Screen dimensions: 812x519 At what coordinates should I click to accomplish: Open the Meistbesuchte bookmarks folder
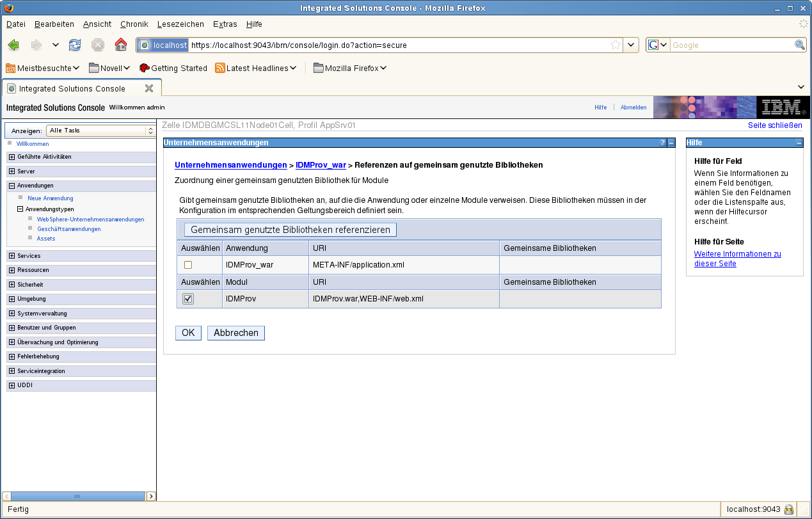point(43,68)
